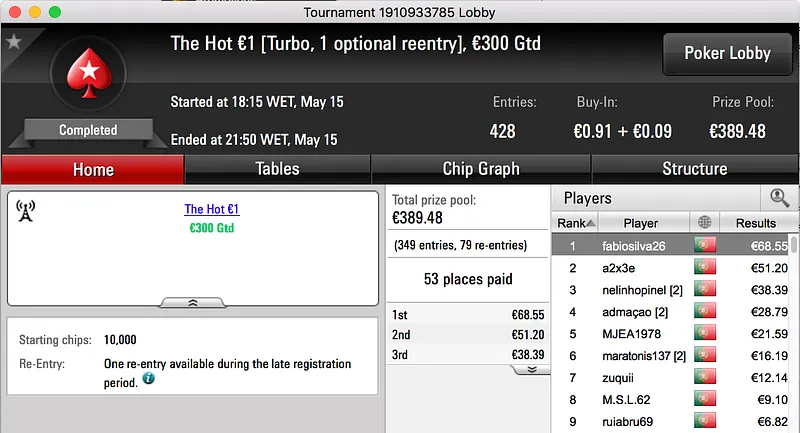The width and height of the screenshot is (800, 433).
Task: Sort by the Results column header
Action: (x=755, y=223)
